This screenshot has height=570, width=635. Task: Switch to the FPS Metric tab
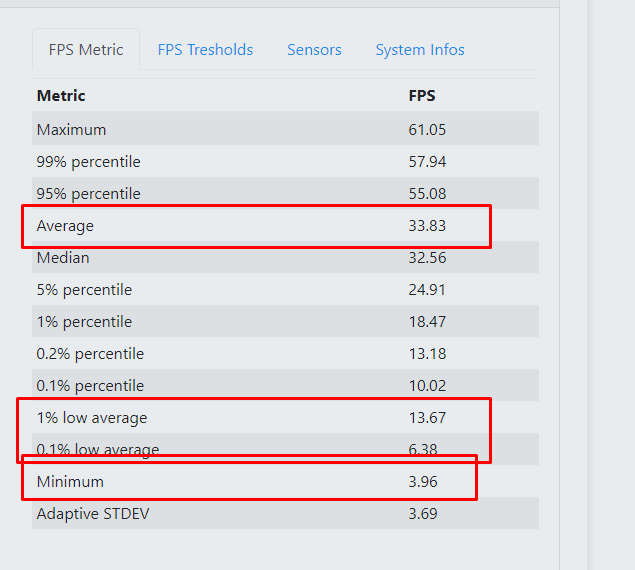pos(86,49)
